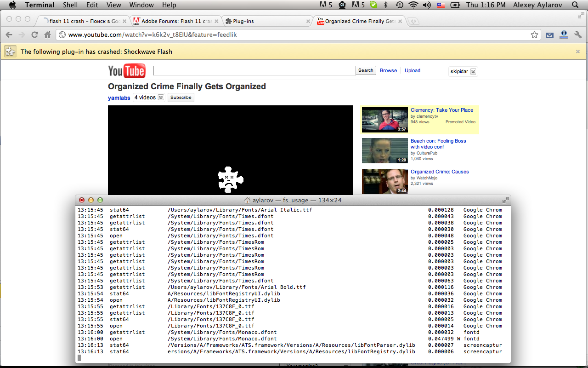
Task: Click the sad plug-in crashed icon in player
Action: (x=231, y=179)
